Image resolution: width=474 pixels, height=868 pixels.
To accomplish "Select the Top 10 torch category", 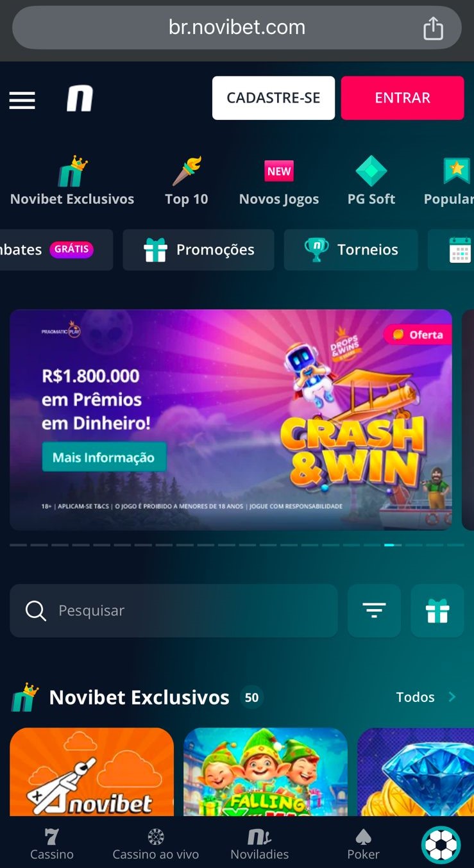I will (187, 181).
